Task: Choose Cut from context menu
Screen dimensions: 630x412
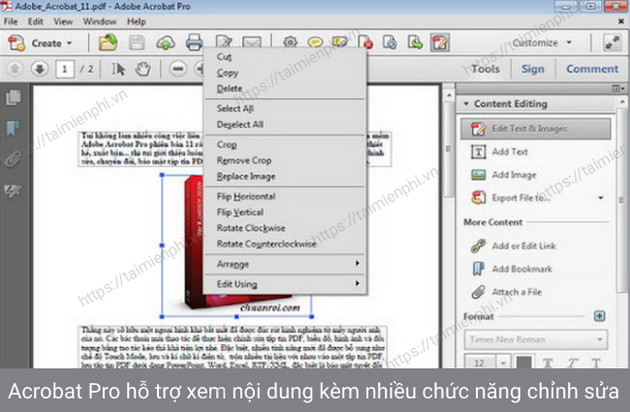Action: tap(285, 57)
